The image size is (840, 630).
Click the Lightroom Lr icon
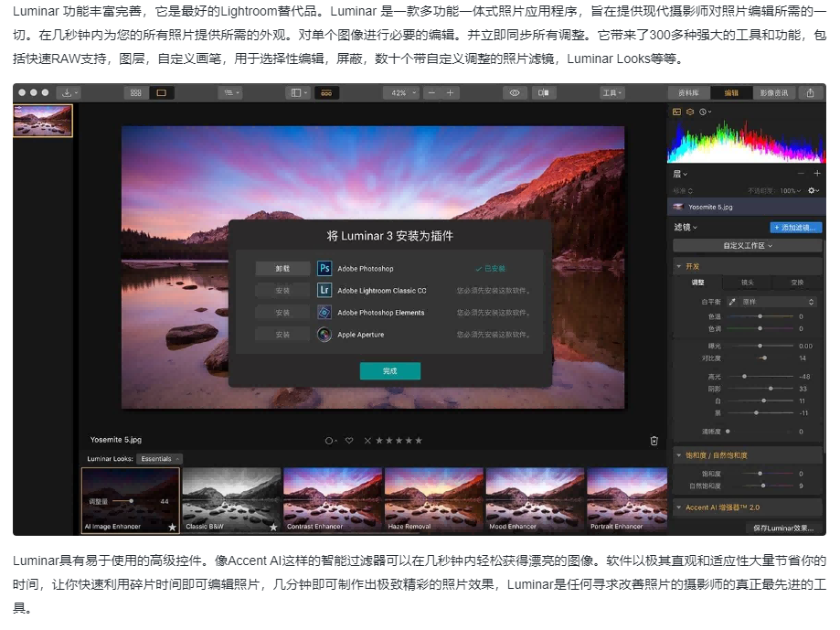pos(324,291)
